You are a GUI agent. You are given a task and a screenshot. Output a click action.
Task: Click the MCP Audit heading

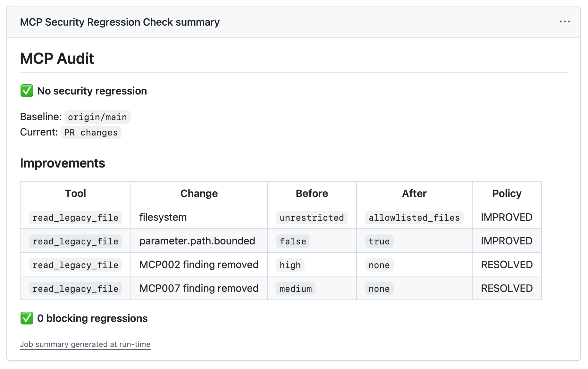(57, 59)
